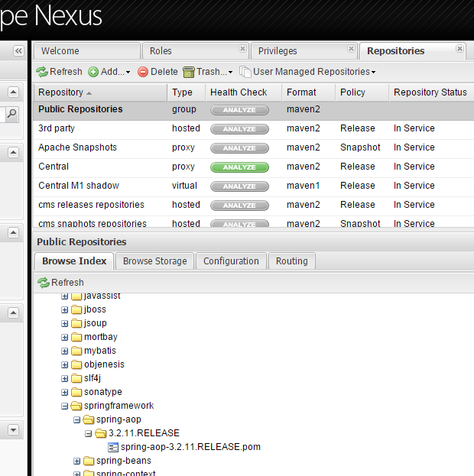Viewport: 474px width, 476px height.
Task: Click the magnifier search icon in the sidebar
Action: (12, 114)
